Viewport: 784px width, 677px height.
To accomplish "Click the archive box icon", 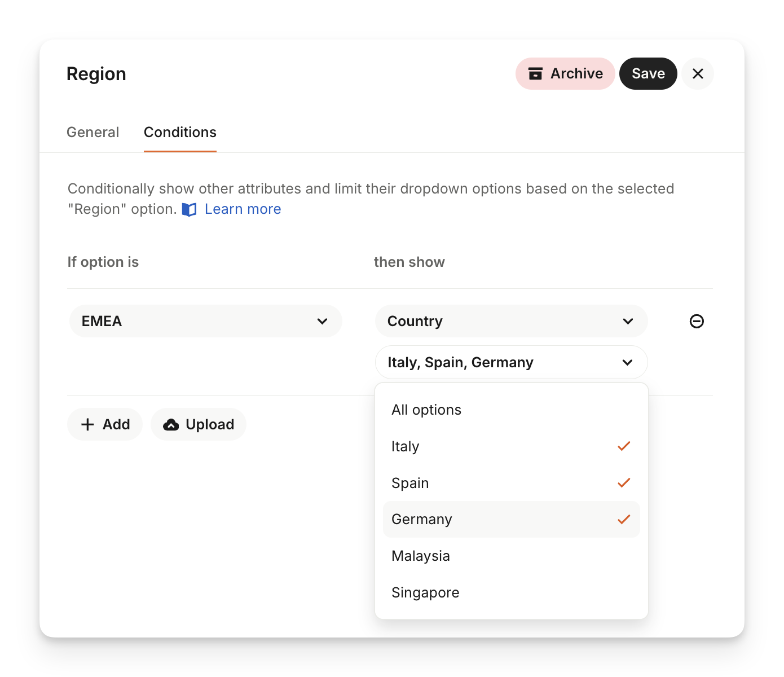I will coord(535,74).
